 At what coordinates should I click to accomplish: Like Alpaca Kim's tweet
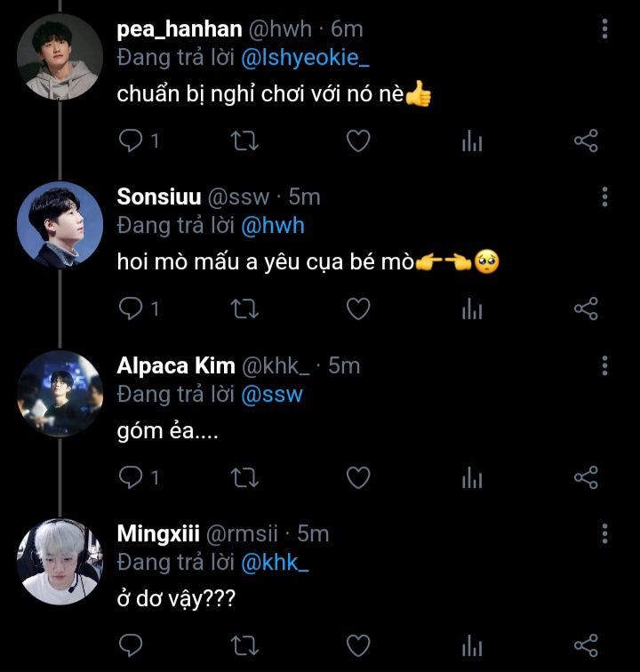357,478
